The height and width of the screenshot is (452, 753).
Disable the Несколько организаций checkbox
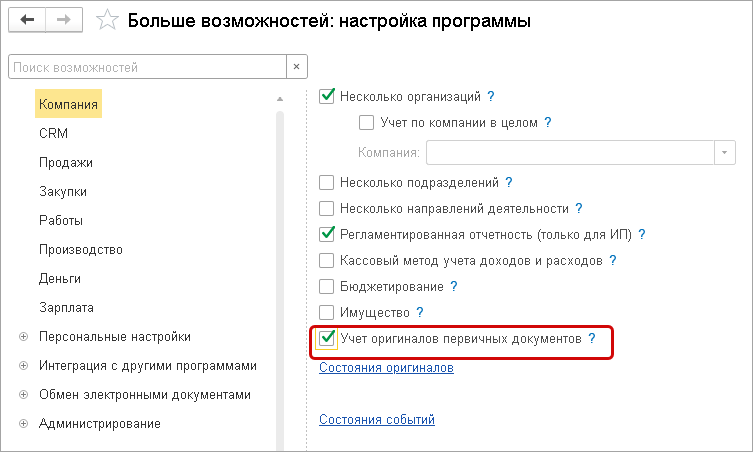(326, 97)
